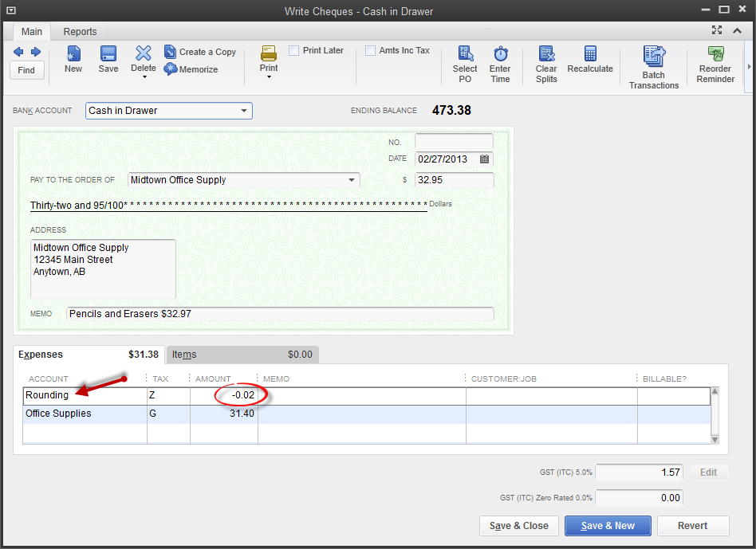Open the Pay to the Order Of dropdown

pyautogui.click(x=352, y=180)
